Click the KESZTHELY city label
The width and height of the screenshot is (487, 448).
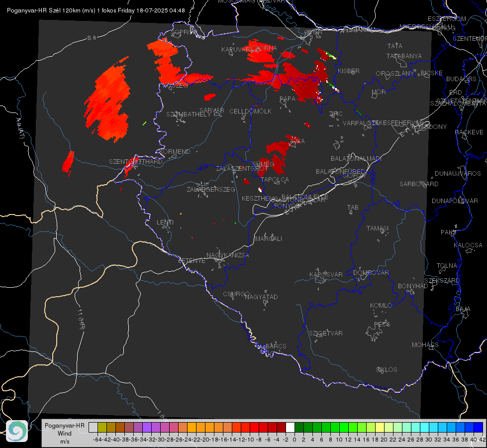[260, 198]
